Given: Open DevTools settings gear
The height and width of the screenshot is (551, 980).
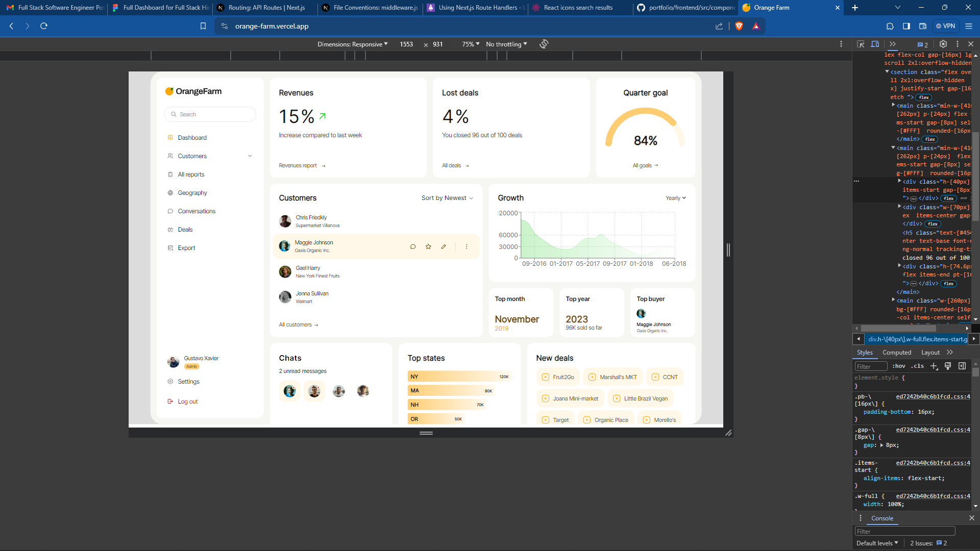Looking at the screenshot, I should (943, 44).
